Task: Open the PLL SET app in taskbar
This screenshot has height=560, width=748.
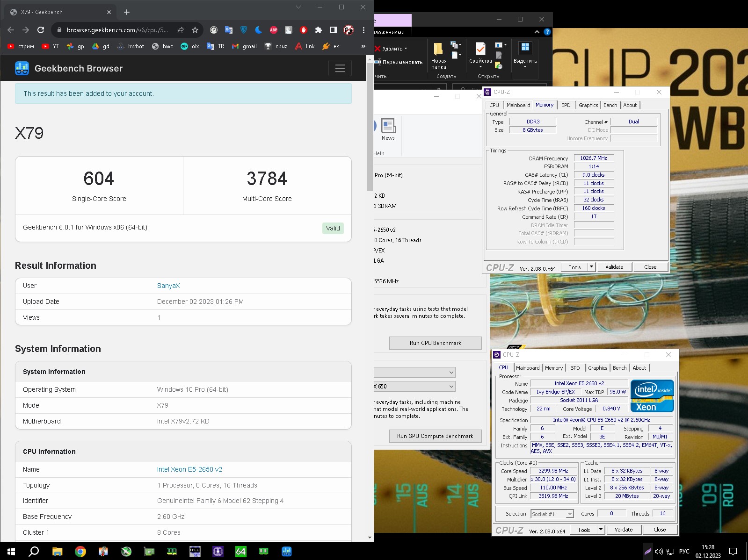Action: tap(195, 552)
